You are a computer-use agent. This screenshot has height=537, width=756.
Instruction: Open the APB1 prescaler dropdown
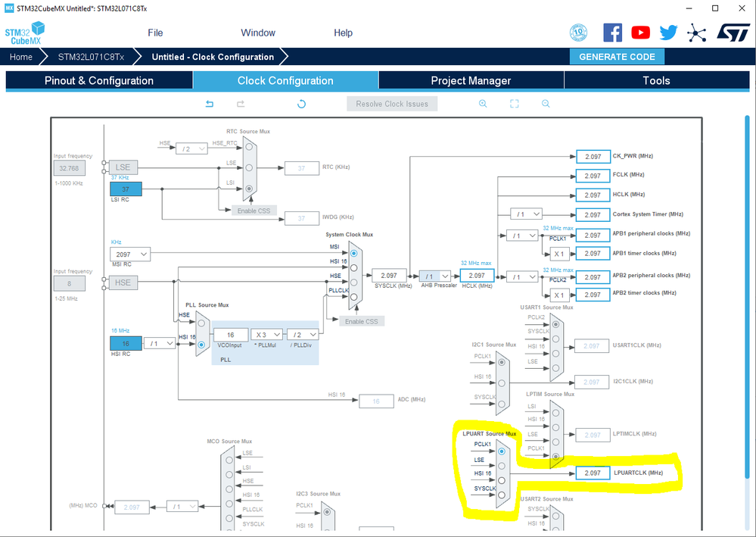(522, 236)
